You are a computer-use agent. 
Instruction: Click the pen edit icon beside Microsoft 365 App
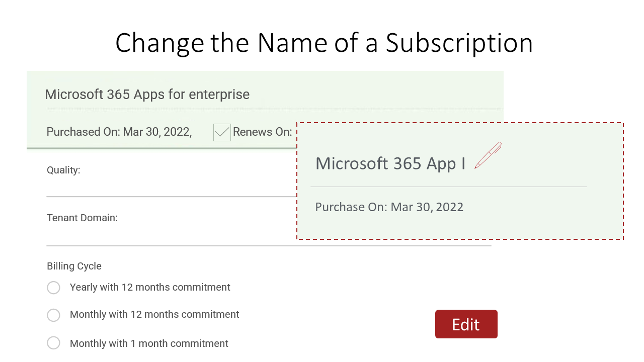[x=488, y=155]
